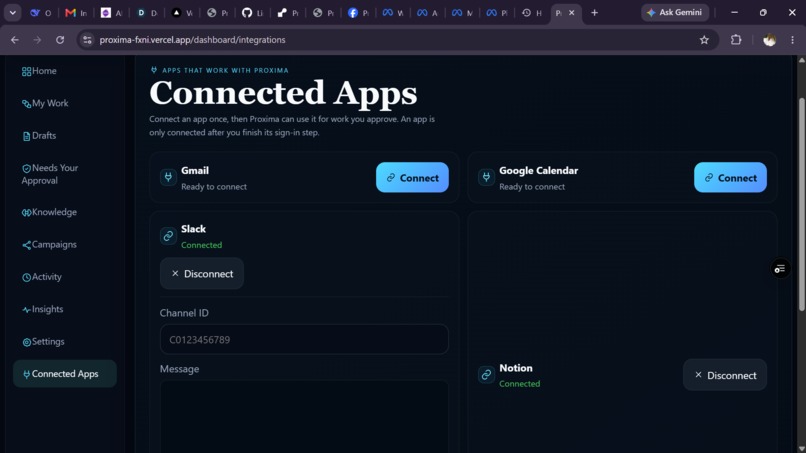Open the Home page in sidebar
This screenshot has height=453, width=806.
[x=39, y=71]
